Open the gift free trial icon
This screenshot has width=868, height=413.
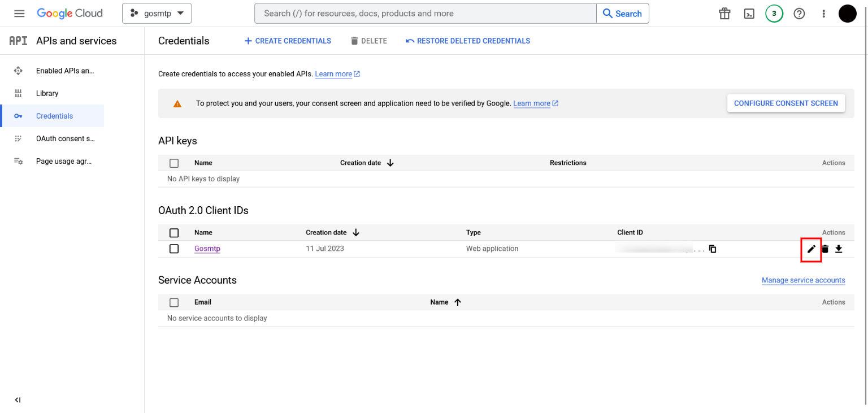pyautogui.click(x=724, y=14)
